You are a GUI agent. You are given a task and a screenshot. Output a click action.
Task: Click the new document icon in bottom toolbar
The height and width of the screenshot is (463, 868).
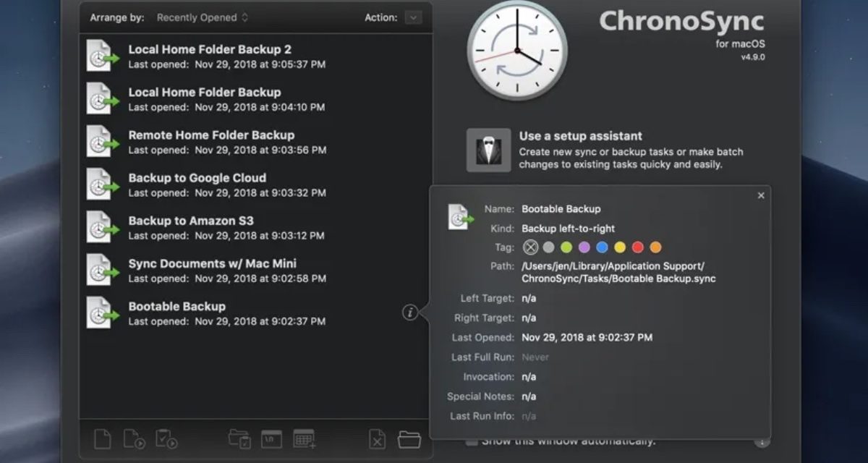tap(103, 438)
